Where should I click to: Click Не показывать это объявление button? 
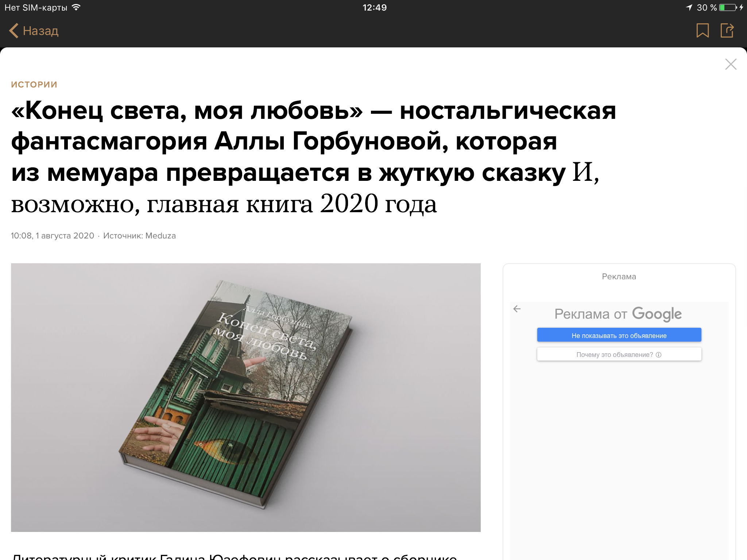[x=619, y=335]
